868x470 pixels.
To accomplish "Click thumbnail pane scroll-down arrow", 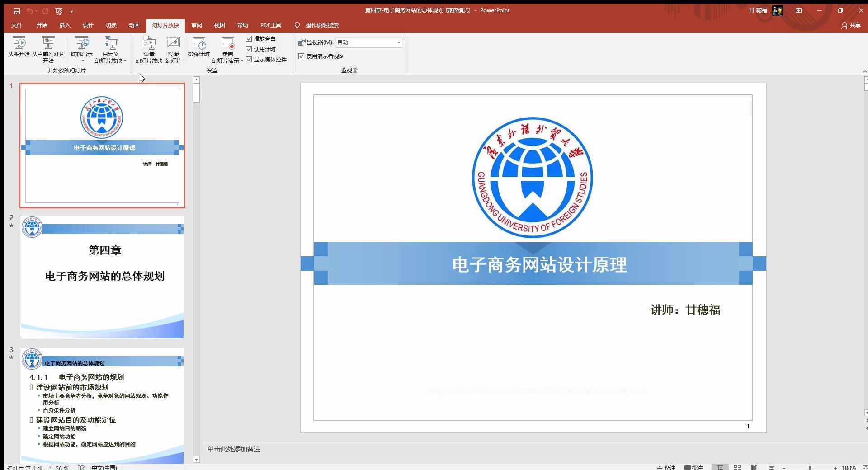I will click(x=196, y=460).
